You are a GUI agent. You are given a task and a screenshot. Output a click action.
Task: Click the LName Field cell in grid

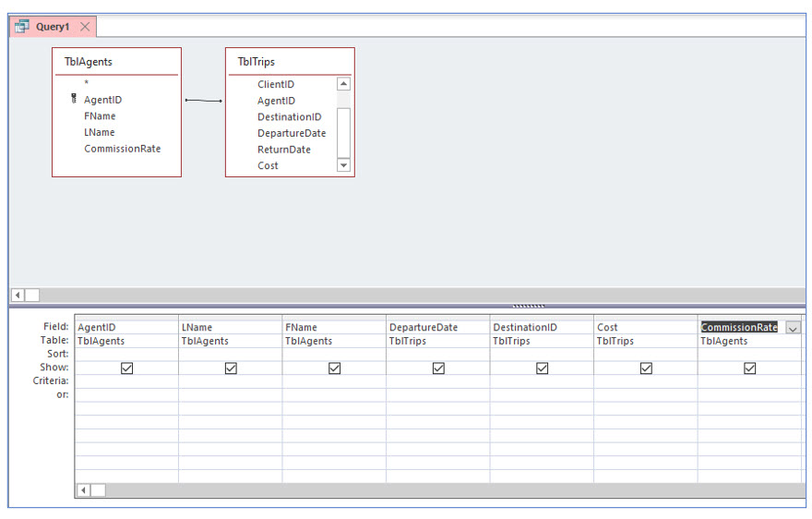coord(231,327)
